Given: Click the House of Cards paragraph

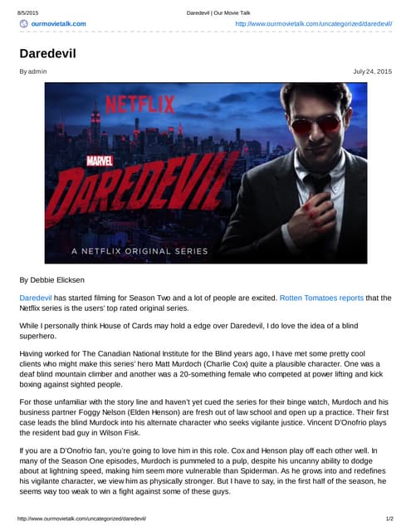Looking at the screenshot, I should tap(188, 331).
